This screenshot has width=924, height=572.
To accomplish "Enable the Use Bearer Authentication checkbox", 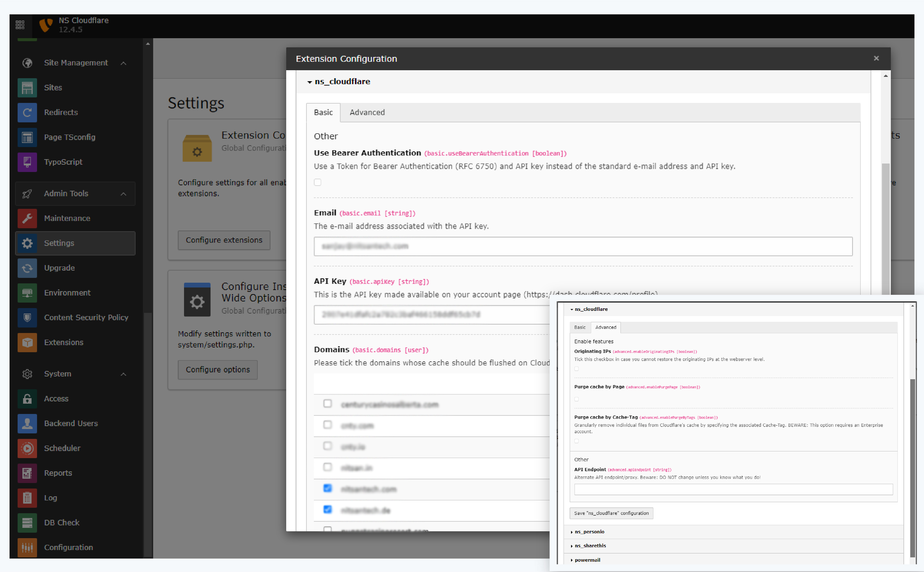I will click(x=318, y=182).
